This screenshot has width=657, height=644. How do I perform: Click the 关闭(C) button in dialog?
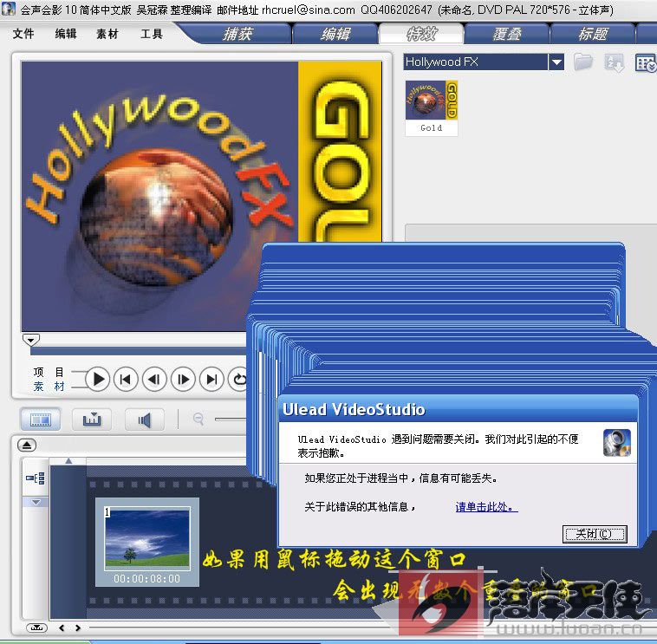[594, 534]
